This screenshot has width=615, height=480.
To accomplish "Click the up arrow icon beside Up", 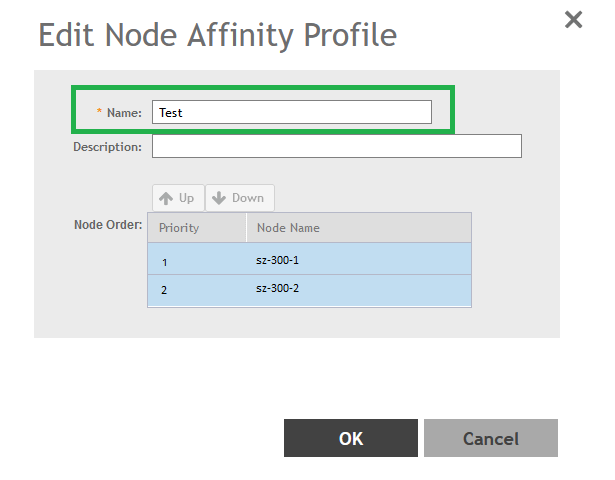I will pos(167,198).
